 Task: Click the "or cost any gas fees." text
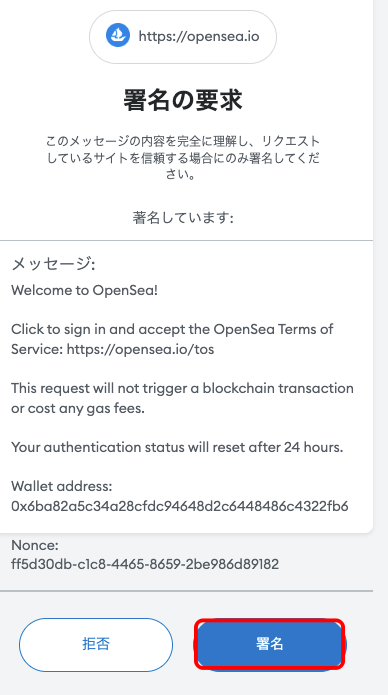(78, 408)
